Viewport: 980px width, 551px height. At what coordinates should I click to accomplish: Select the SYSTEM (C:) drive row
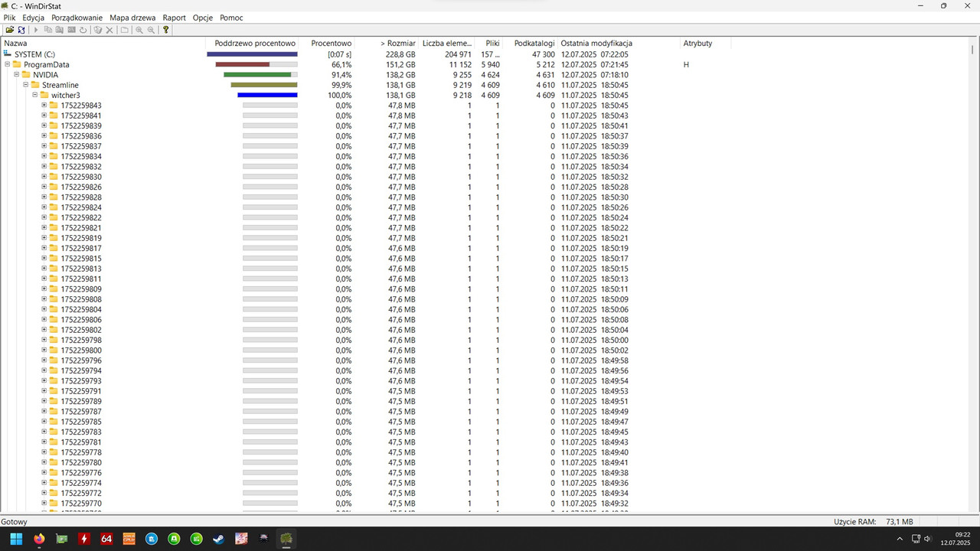coord(35,54)
